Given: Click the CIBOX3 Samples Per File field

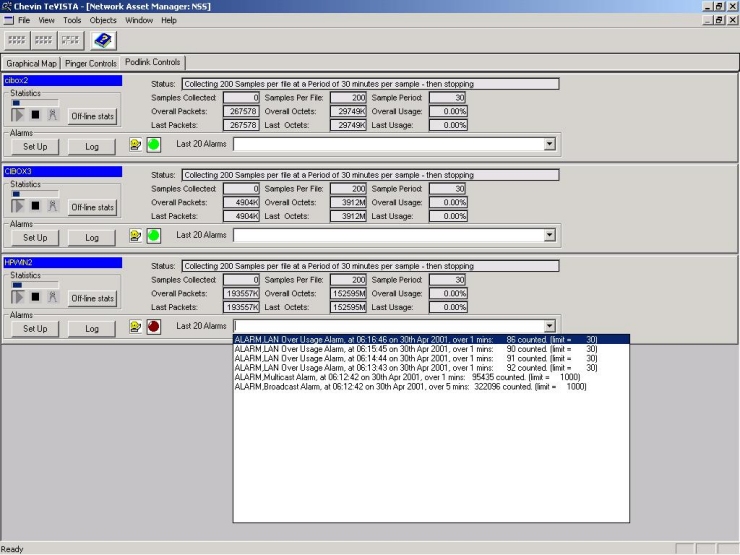Looking at the screenshot, I should [348, 189].
